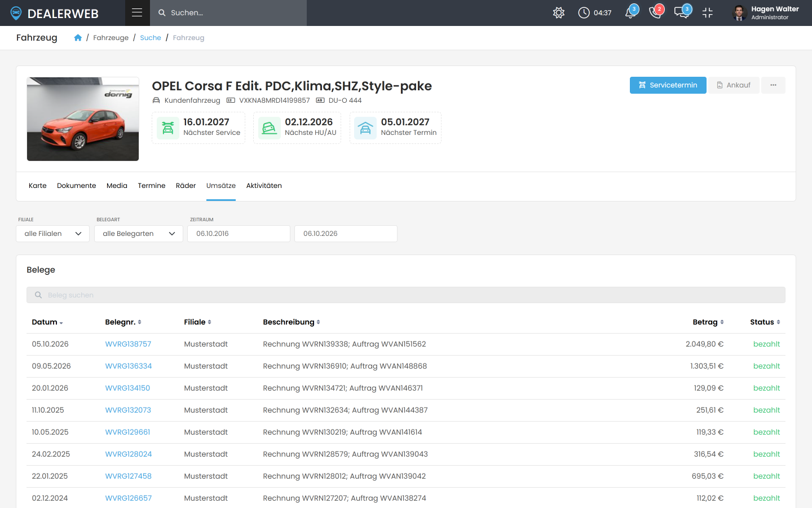Click the DEALERWEB logo

coord(55,13)
